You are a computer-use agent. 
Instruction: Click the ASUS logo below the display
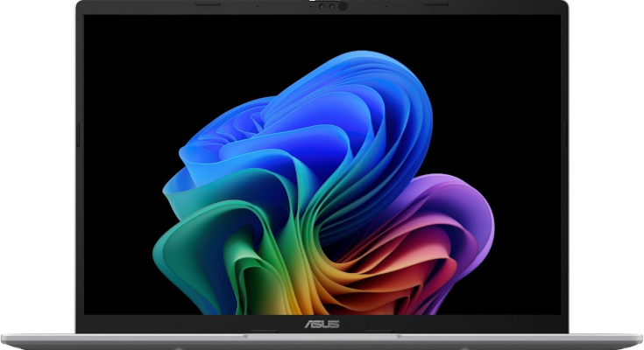pyautogui.click(x=322, y=324)
